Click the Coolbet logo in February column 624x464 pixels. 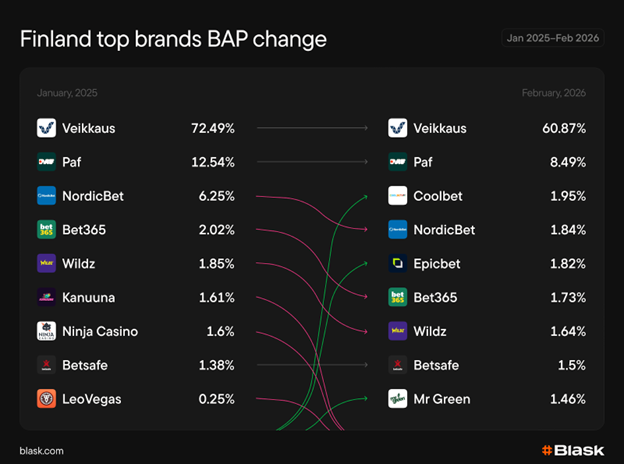click(x=398, y=195)
